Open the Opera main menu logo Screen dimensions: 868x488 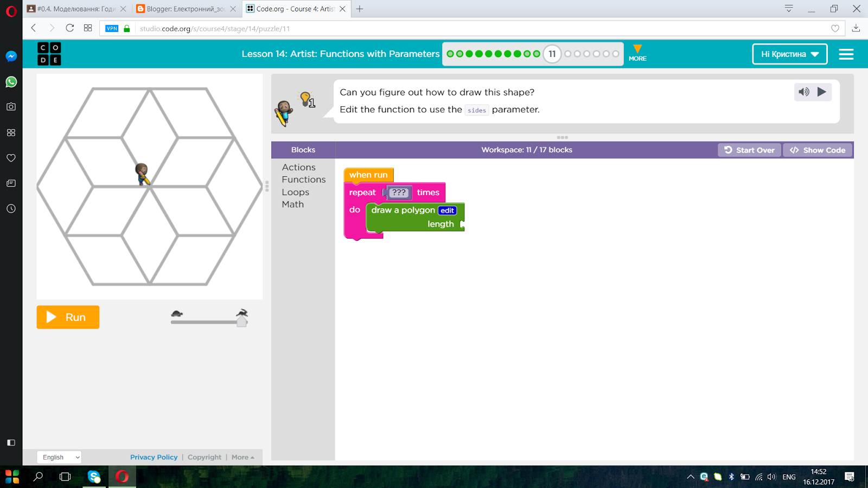(x=11, y=11)
